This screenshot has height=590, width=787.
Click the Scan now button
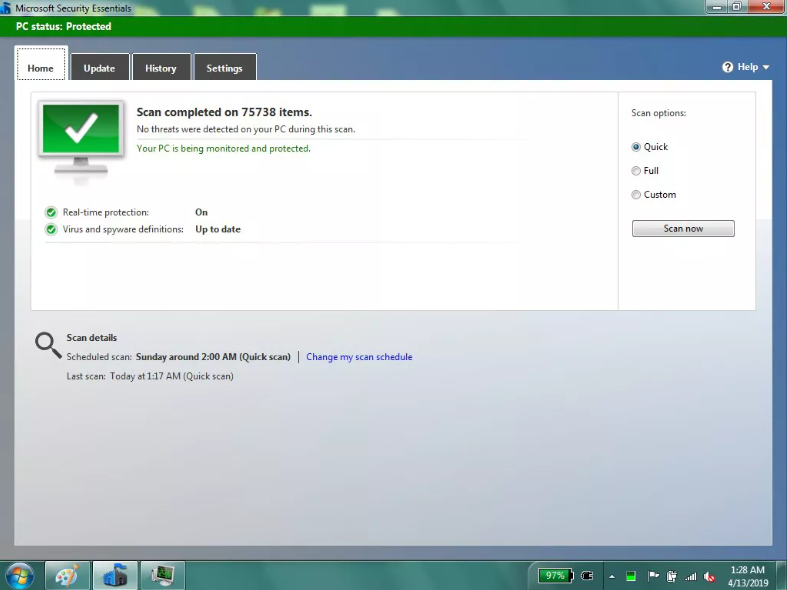[683, 228]
